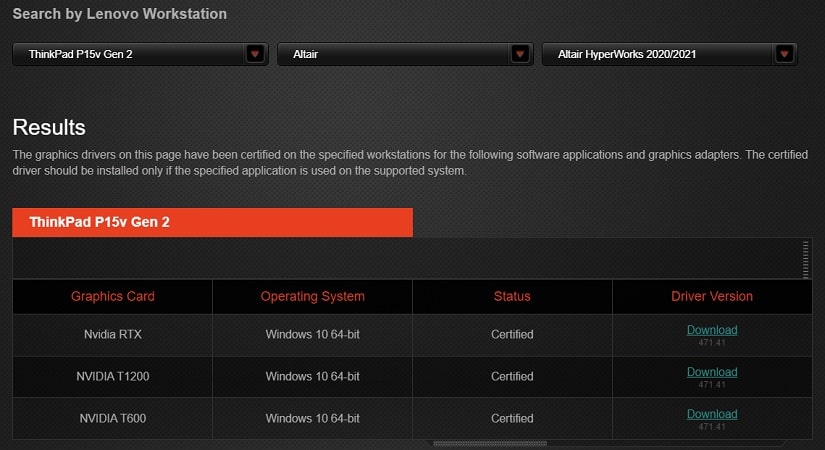Click the Status column header
Screen dimensions: 825x450
[512, 296]
